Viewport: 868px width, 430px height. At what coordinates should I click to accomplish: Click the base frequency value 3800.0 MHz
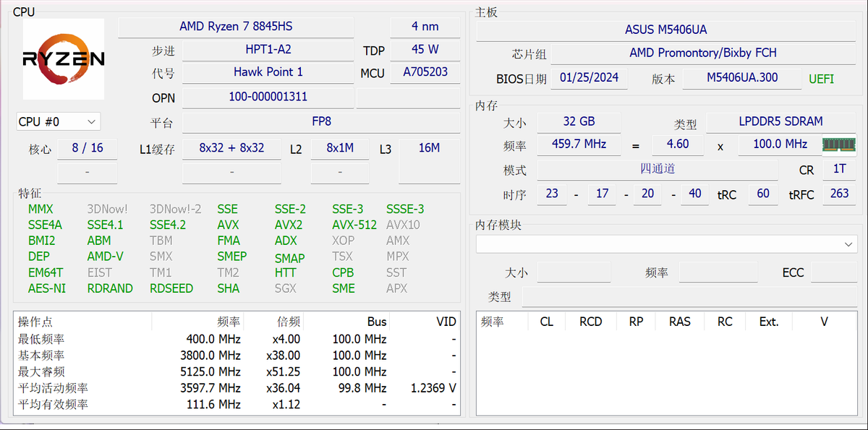[210, 356]
